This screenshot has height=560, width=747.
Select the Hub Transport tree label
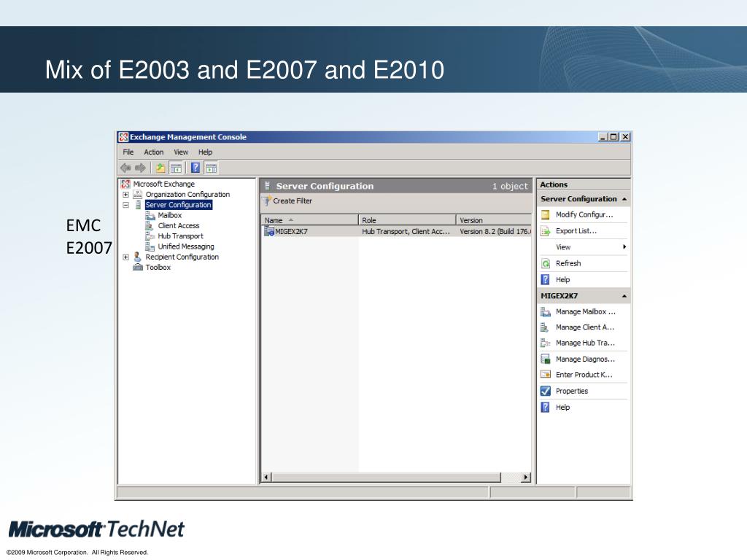(x=181, y=236)
